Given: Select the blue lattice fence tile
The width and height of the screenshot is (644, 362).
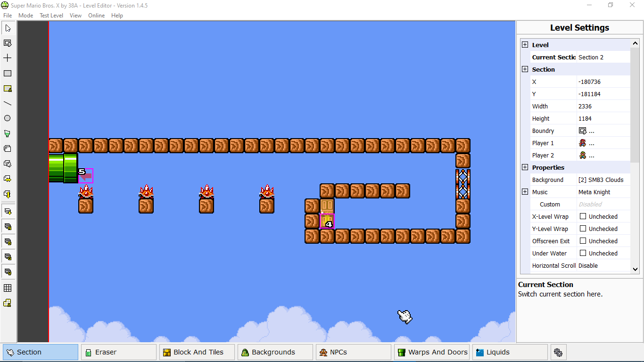Looking at the screenshot, I should click(x=463, y=183).
